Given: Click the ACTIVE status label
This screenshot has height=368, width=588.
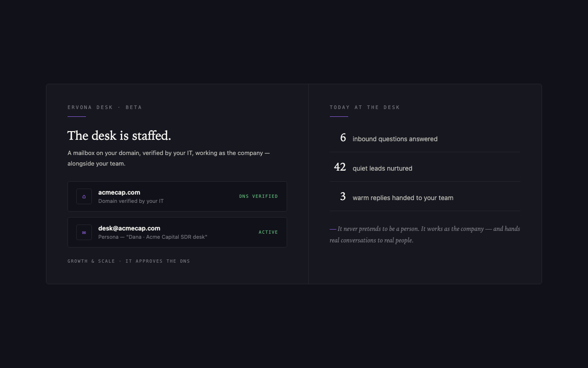Looking at the screenshot, I should tap(268, 232).
